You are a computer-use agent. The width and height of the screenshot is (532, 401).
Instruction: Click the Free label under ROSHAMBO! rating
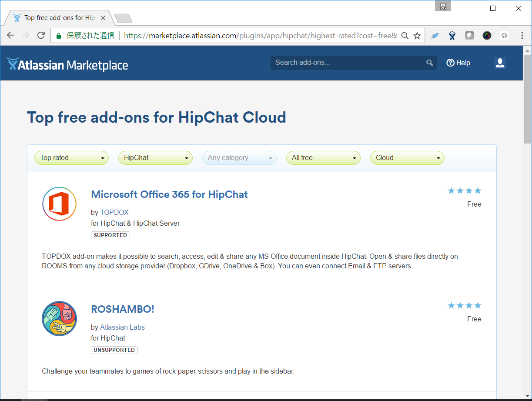(x=474, y=319)
